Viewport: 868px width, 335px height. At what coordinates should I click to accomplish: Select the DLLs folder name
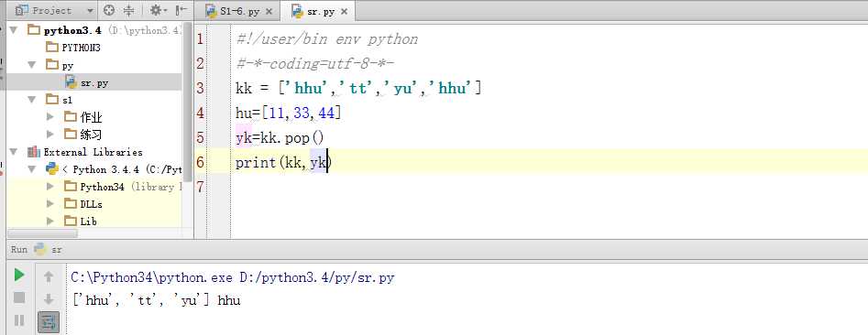91,203
